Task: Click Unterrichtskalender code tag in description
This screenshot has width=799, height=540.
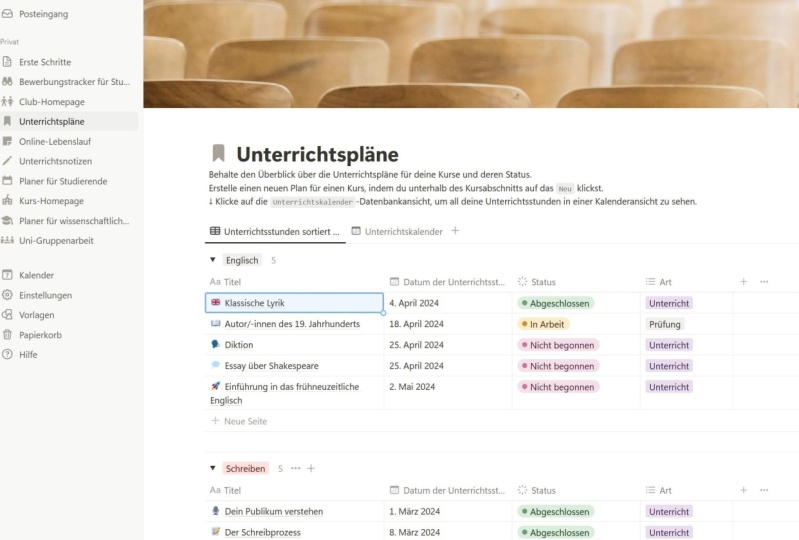Action: (312, 202)
